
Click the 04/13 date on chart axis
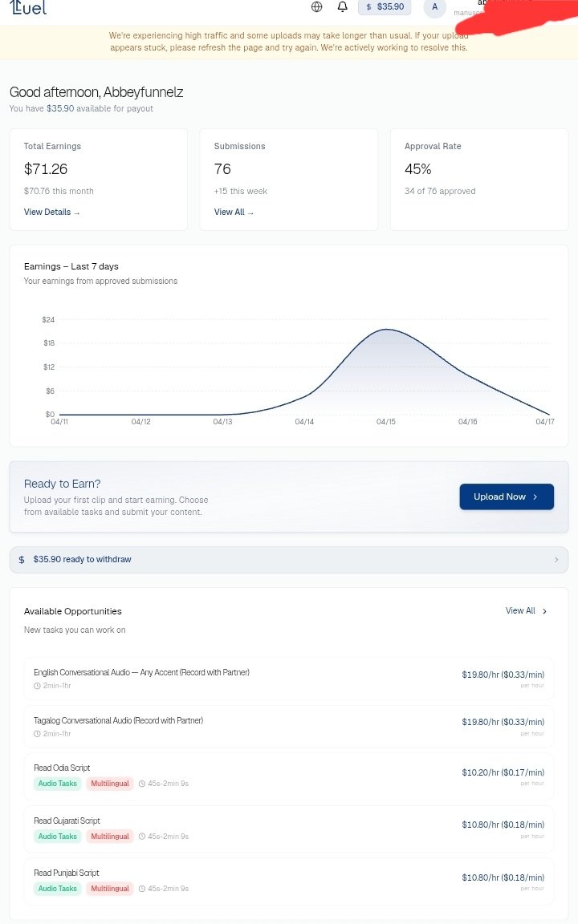pos(222,422)
